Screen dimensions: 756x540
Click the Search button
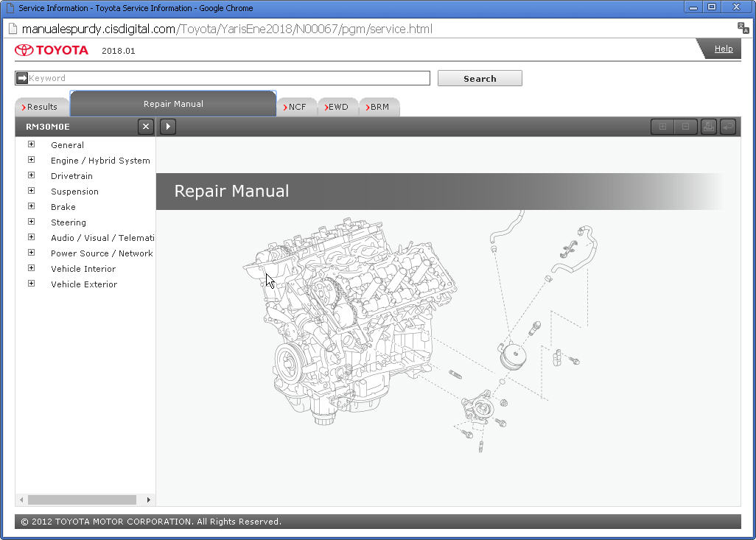(x=480, y=79)
